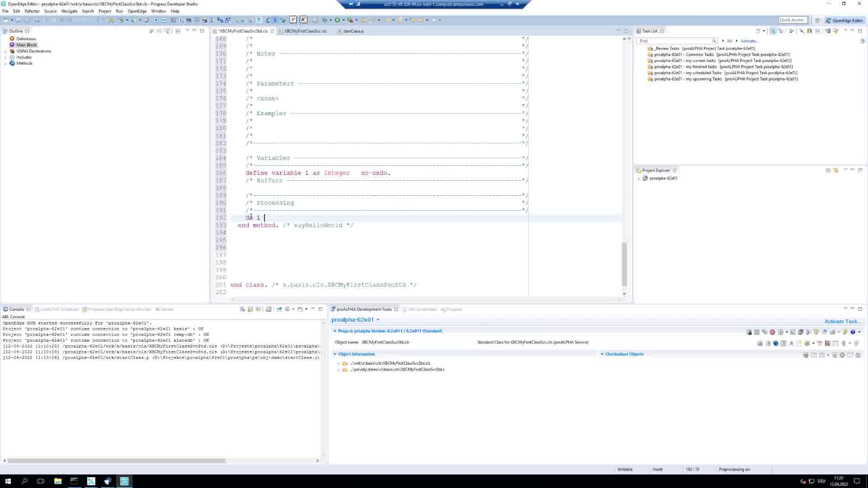Image resolution: width=868 pixels, height=488 pixels.
Task: Click the Activate Task... link
Action: click(842, 321)
